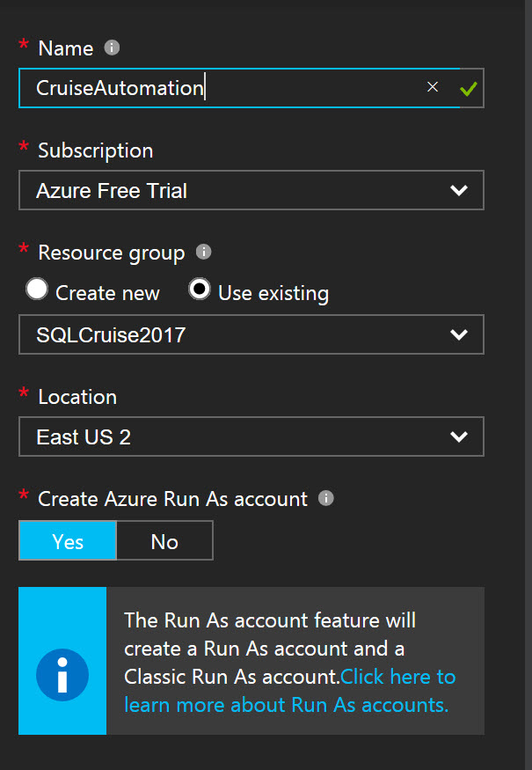532x770 pixels.
Task: Open the Location dropdown showing East US 2
Action: (251, 436)
